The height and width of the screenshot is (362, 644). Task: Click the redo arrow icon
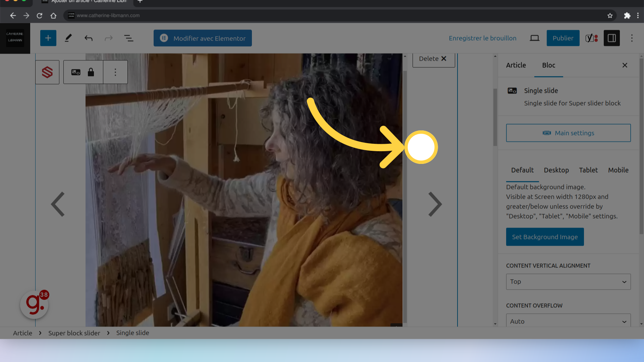108,38
